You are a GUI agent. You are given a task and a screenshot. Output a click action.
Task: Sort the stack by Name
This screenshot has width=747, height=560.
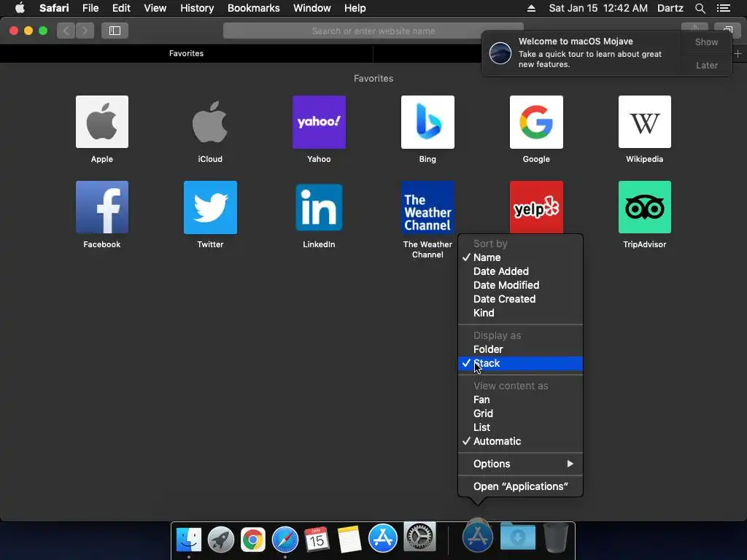pos(520,257)
